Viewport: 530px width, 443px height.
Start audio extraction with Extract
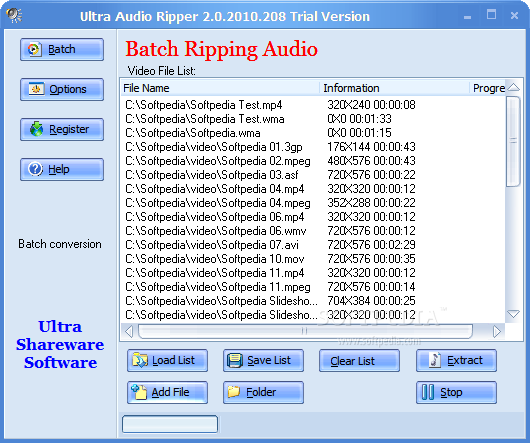tap(456, 361)
